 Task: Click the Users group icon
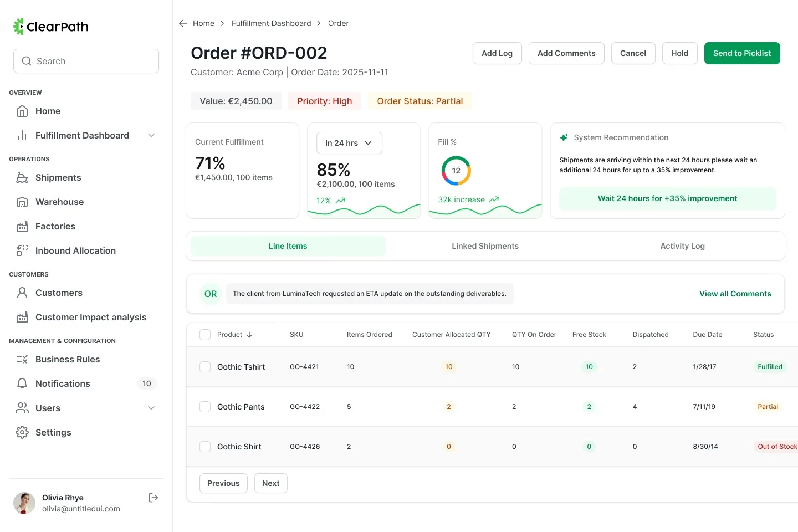(22, 408)
